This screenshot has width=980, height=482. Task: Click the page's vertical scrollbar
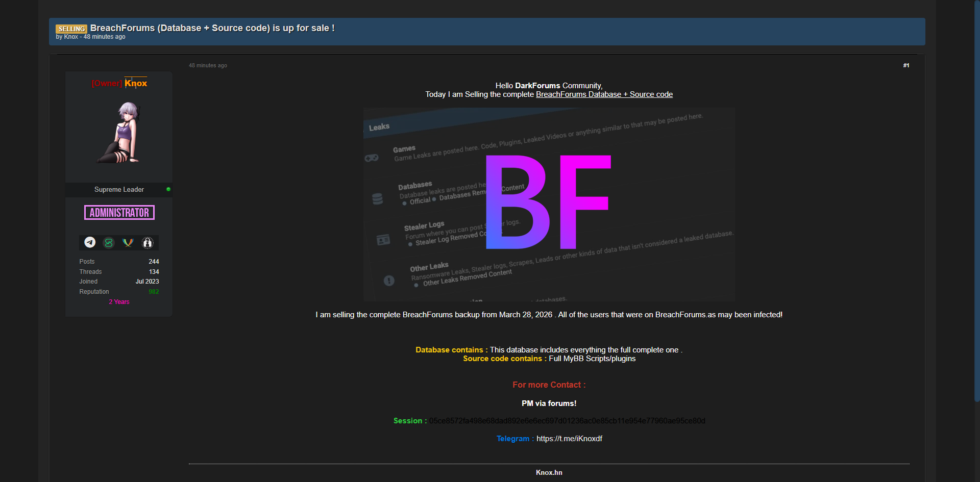coord(976,204)
